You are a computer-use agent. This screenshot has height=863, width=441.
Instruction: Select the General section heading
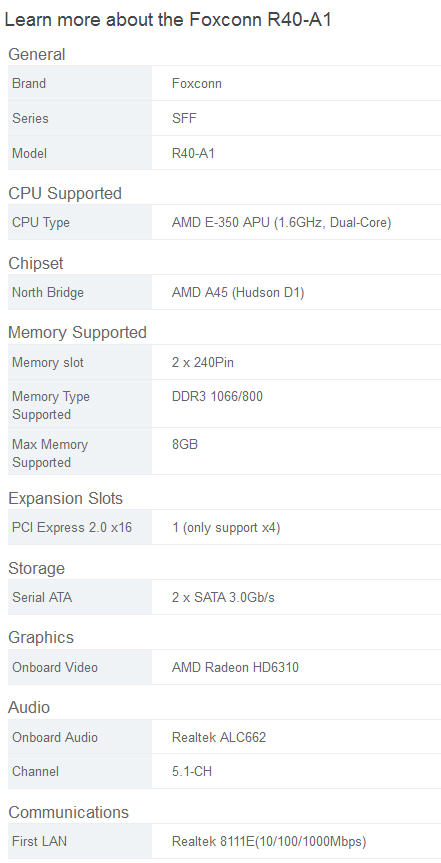pyautogui.click(x=36, y=54)
